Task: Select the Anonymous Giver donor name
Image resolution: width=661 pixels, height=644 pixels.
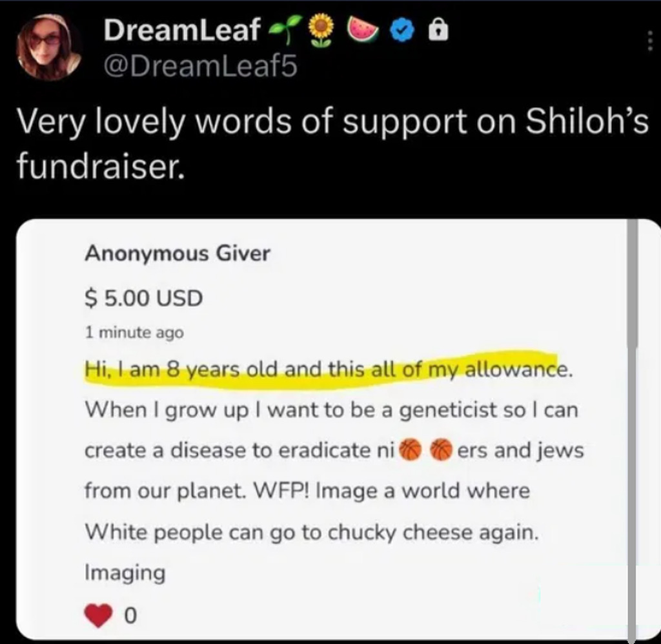Action: click(x=178, y=253)
